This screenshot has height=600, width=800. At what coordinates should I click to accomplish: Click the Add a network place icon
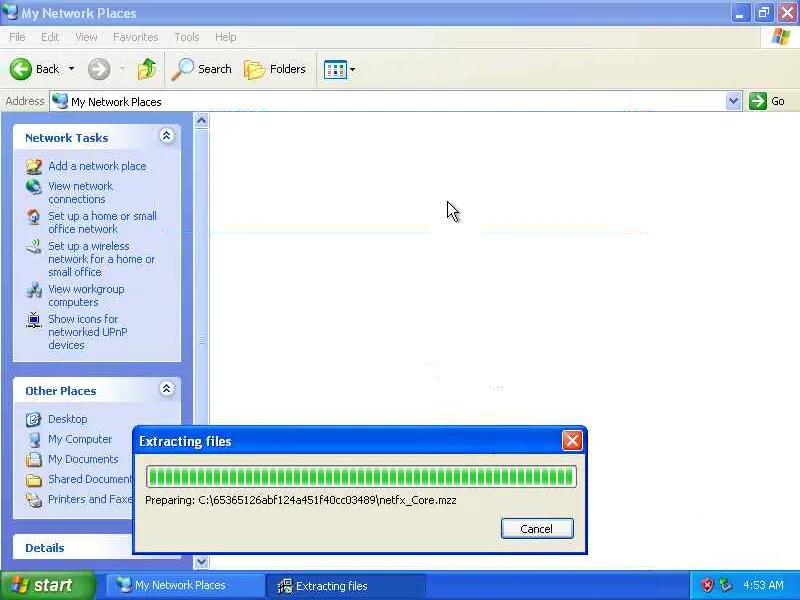(x=34, y=166)
